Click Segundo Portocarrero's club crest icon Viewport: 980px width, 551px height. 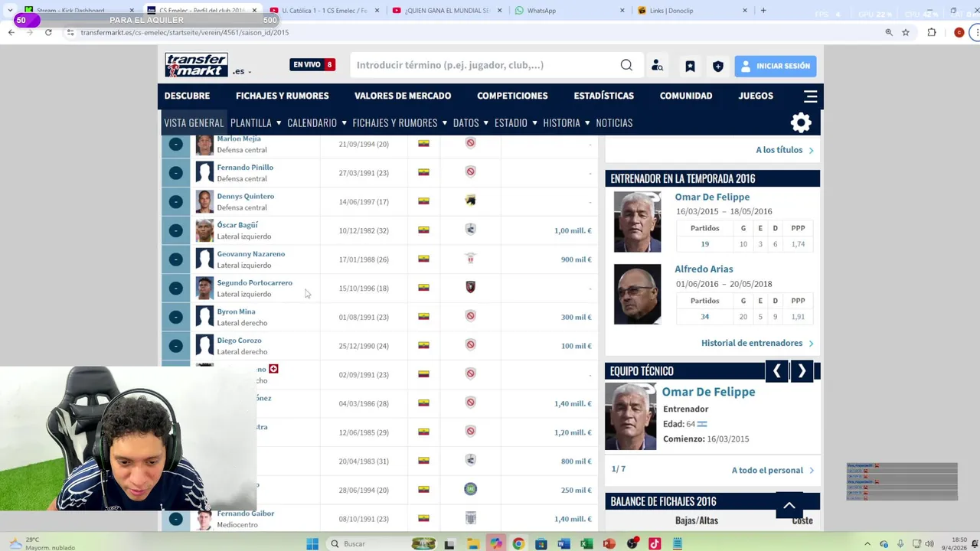470,287
